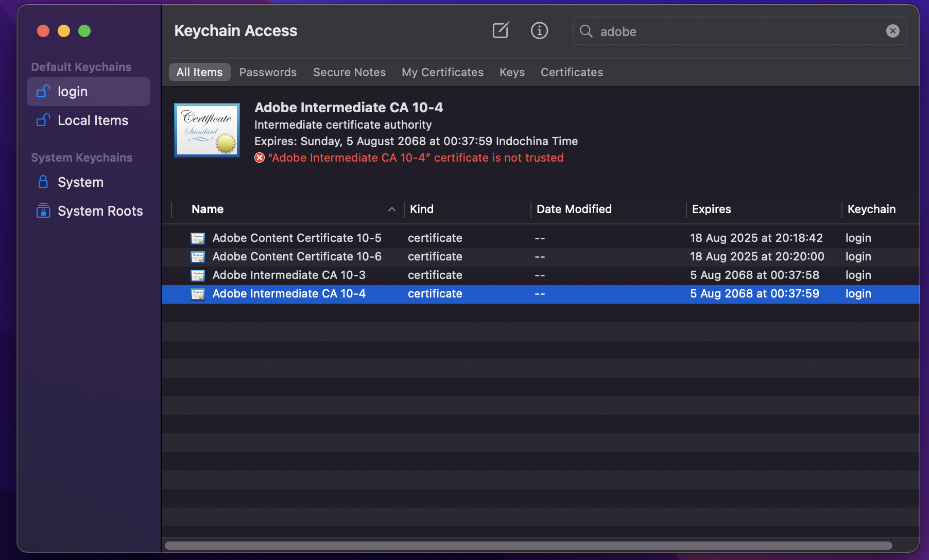The height and width of the screenshot is (560, 929).
Task: Sort by the Name column header
Action: [208, 209]
